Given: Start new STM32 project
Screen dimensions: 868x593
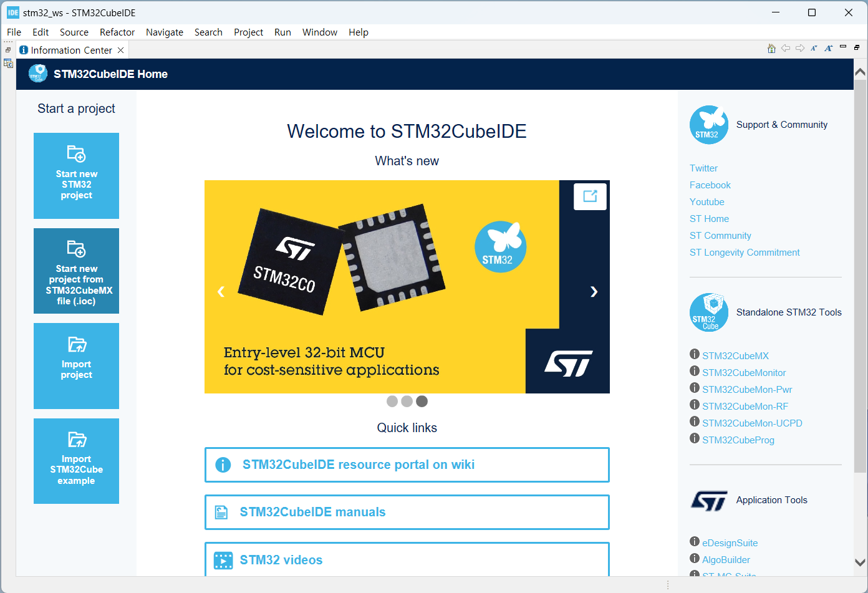Looking at the screenshot, I should click(76, 176).
